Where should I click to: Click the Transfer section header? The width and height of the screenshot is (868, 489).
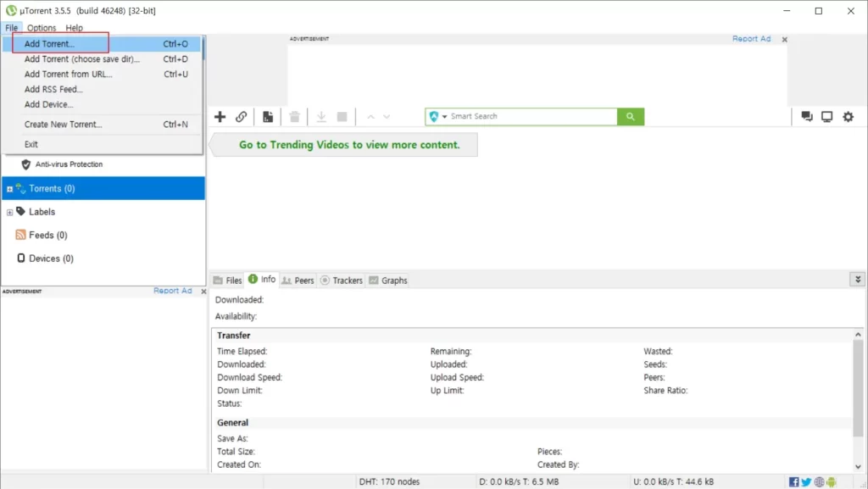234,336
